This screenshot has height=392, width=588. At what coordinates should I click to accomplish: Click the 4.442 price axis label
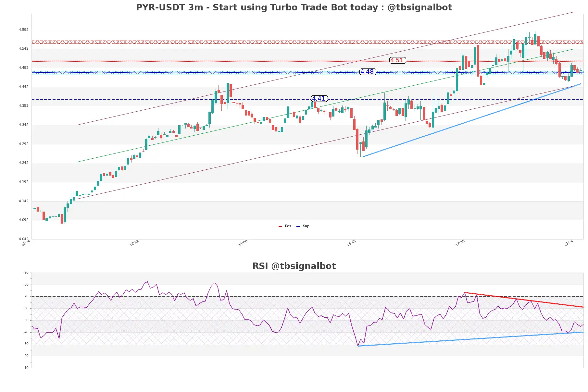point(24,87)
